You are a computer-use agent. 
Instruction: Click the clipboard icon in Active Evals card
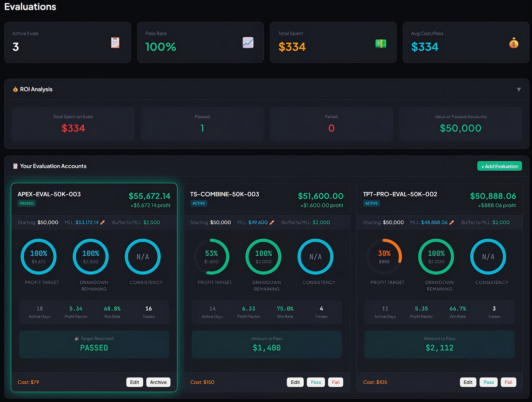tap(115, 43)
